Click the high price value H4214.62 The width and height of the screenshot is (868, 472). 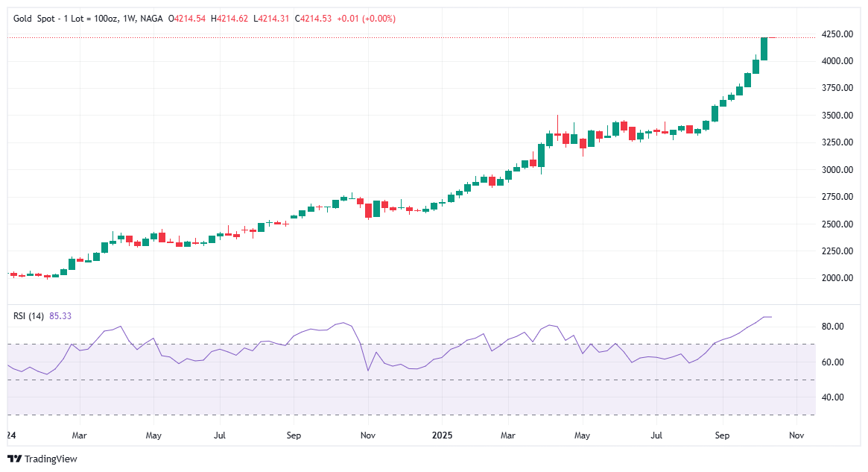[229, 19]
